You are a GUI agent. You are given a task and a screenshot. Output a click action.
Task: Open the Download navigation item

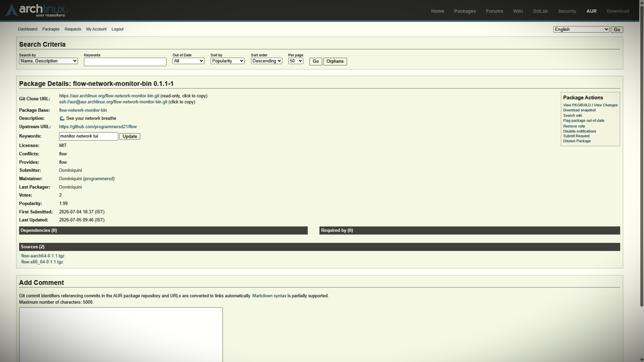(618, 11)
